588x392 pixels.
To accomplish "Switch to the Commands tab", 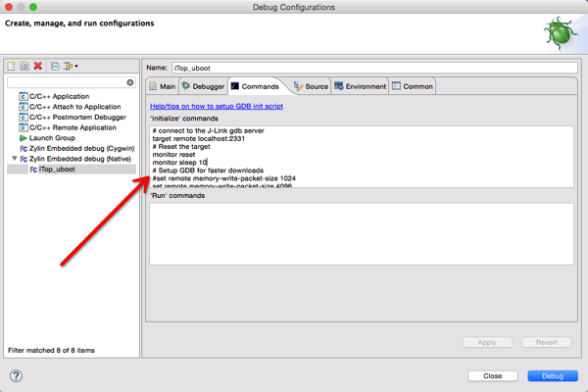I will click(x=256, y=86).
